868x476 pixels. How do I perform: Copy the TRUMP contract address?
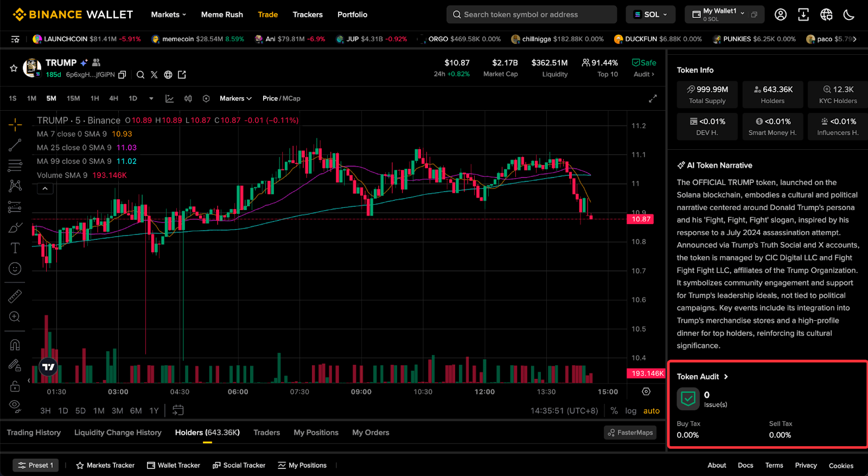122,75
